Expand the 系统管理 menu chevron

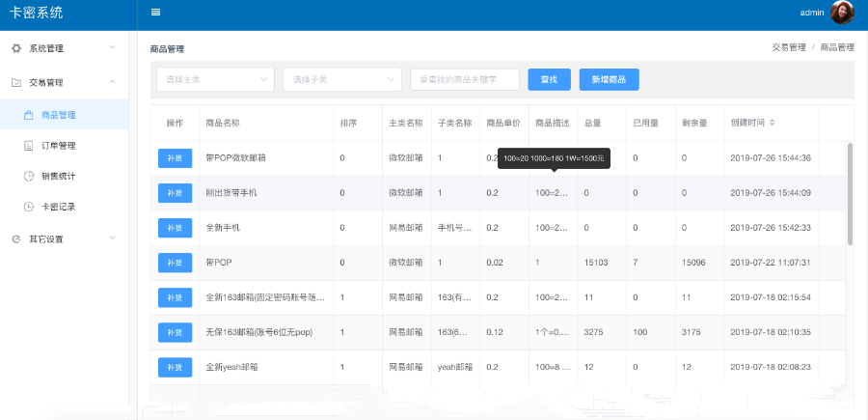112,47
